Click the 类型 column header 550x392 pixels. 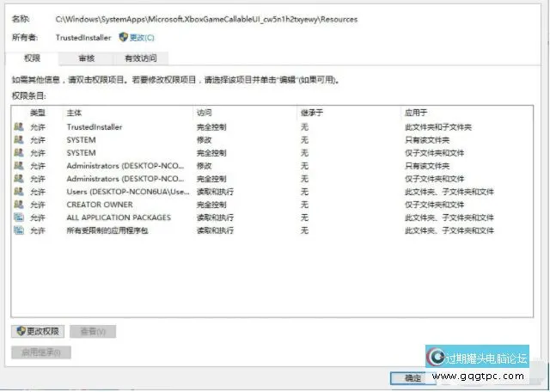point(38,113)
